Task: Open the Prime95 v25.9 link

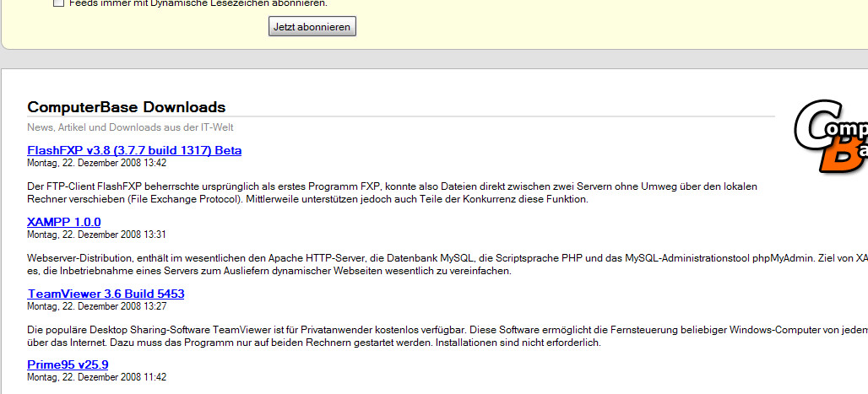Action: (x=68, y=364)
